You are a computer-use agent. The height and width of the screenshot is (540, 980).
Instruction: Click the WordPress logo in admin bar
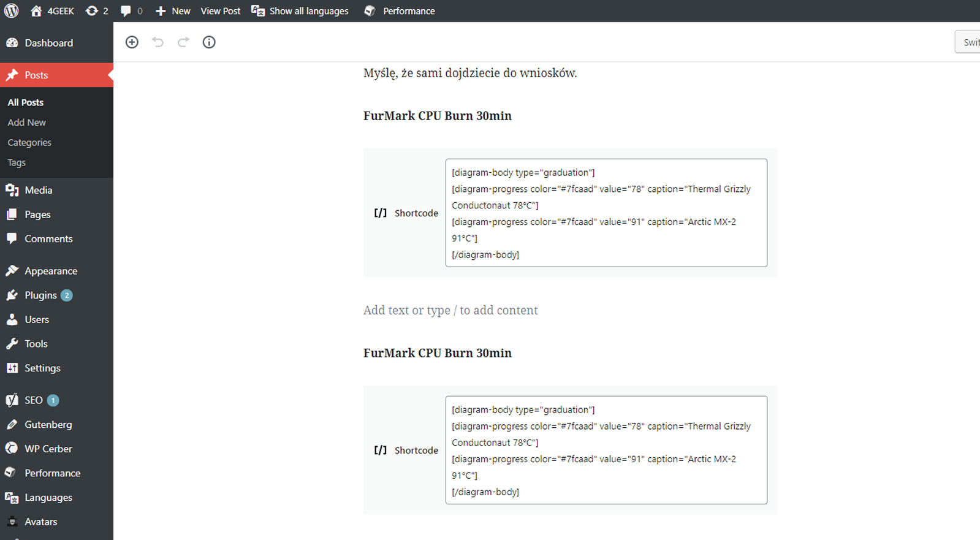[12, 11]
